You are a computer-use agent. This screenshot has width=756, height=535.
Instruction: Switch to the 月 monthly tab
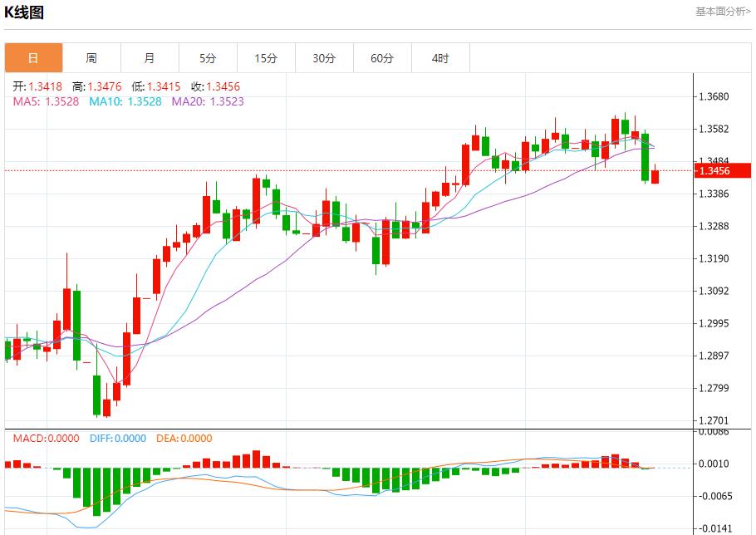pos(150,58)
